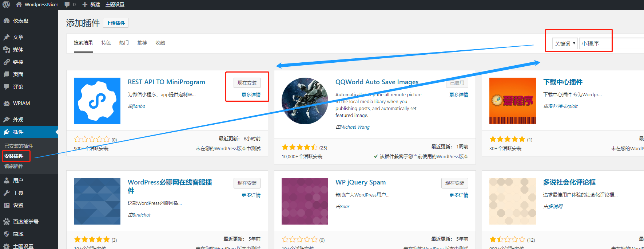Click the 百度熊掌号 paw icon
The height and width of the screenshot is (249, 644).
pos(7,222)
